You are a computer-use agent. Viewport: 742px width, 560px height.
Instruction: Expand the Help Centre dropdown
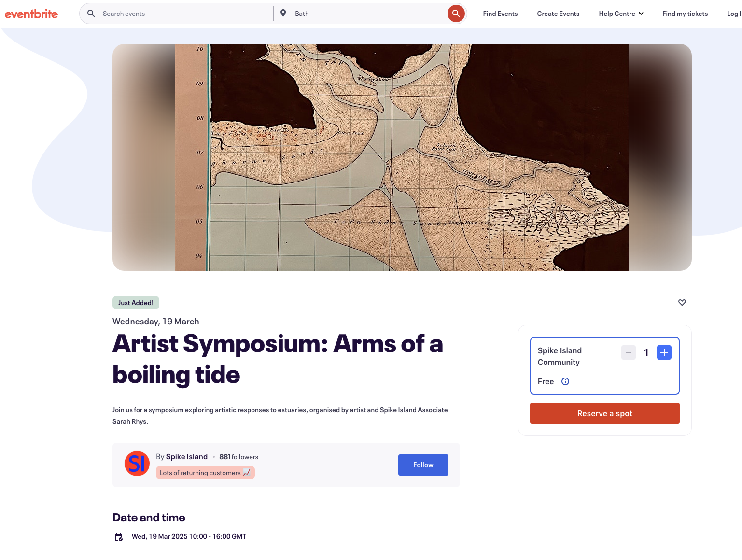tap(621, 14)
